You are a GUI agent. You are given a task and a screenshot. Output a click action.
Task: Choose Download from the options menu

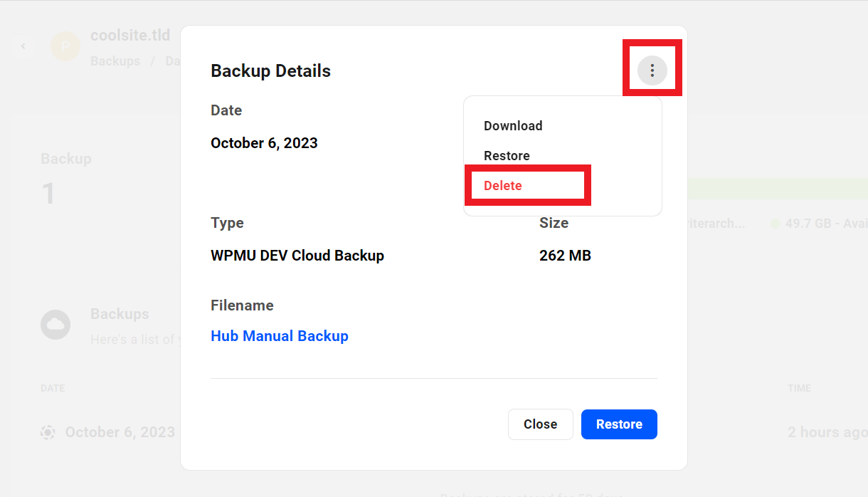513,126
